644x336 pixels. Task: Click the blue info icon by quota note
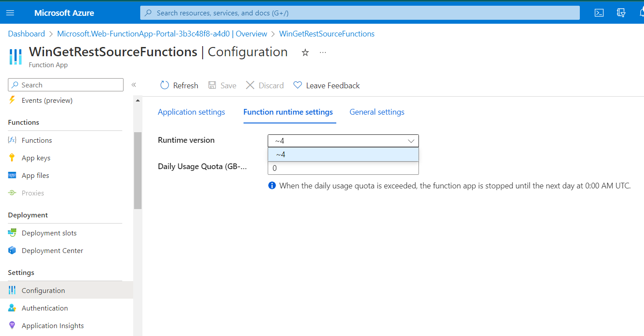[x=272, y=186]
